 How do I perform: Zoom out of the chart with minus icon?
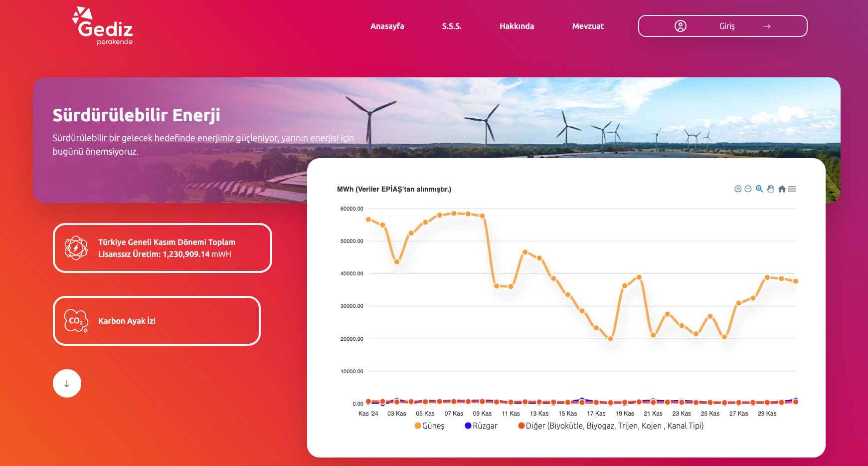coord(748,189)
